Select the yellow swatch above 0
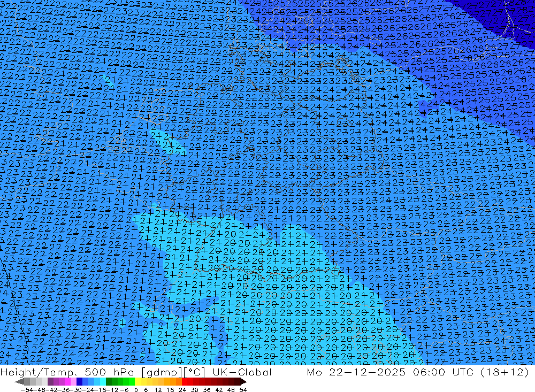The image size is (535, 392). tap(137, 381)
